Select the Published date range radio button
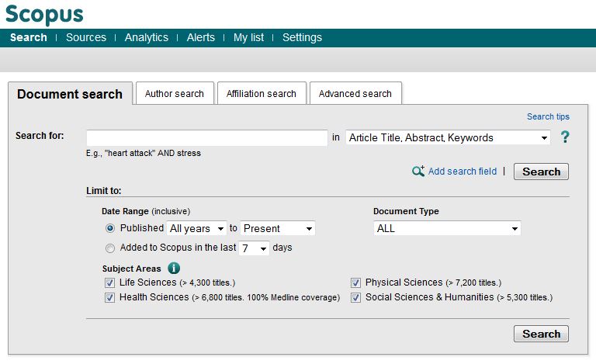The height and width of the screenshot is (364, 596). coord(110,228)
